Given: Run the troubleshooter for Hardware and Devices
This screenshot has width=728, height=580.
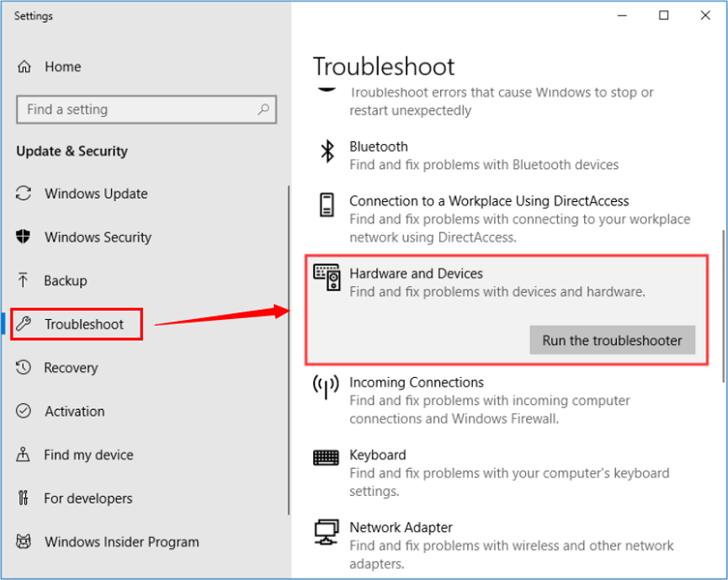Looking at the screenshot, I should click(613, 340).
